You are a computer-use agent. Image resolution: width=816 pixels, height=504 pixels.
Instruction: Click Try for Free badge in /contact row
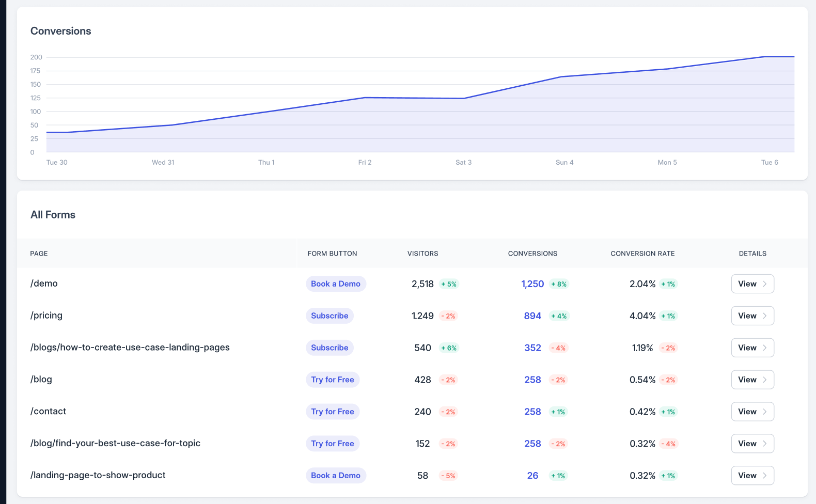333,412
